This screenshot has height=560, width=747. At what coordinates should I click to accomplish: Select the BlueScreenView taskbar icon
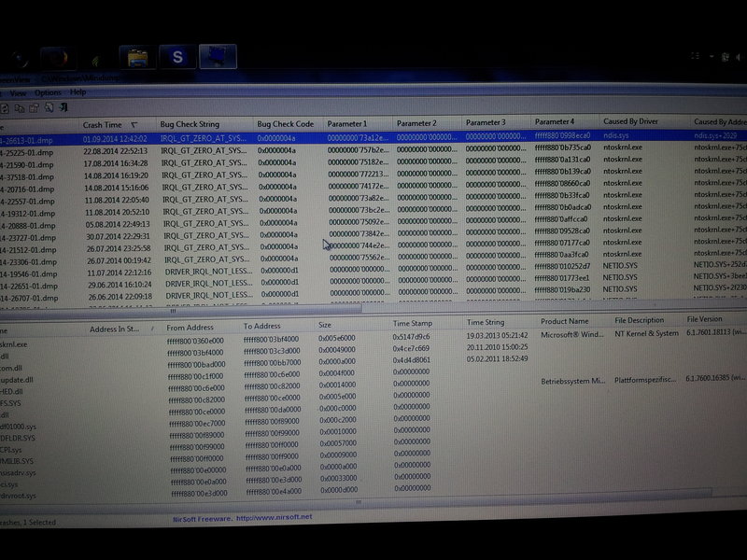pyautogui.click(x=217, y=58)
